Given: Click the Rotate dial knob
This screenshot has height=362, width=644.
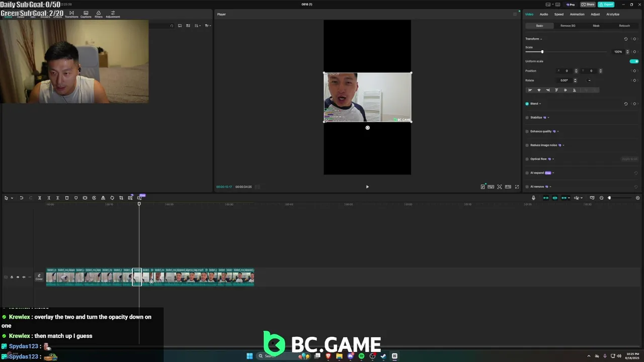Looking at the screenshot, I should tap(589, 80).
